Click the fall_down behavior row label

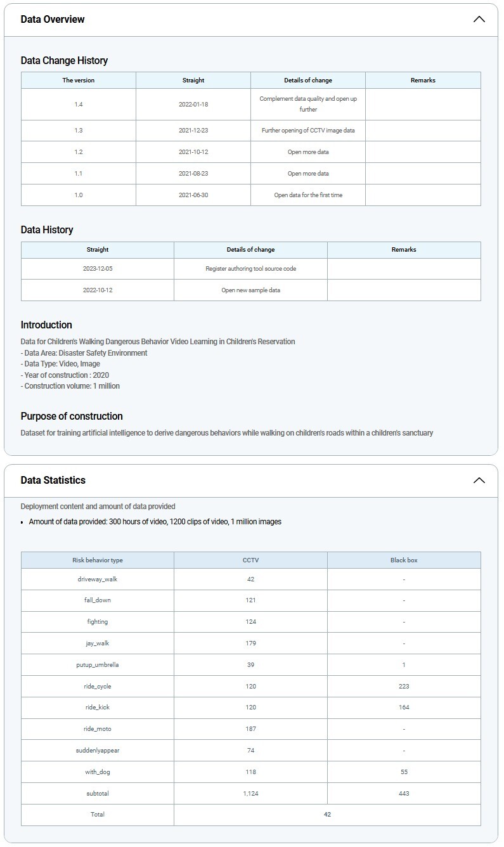[98, 600]
